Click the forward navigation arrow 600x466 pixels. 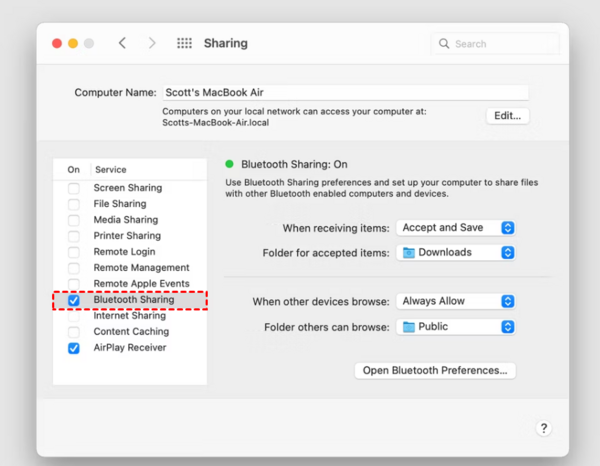pyautogui.click(x=152, y=43)
